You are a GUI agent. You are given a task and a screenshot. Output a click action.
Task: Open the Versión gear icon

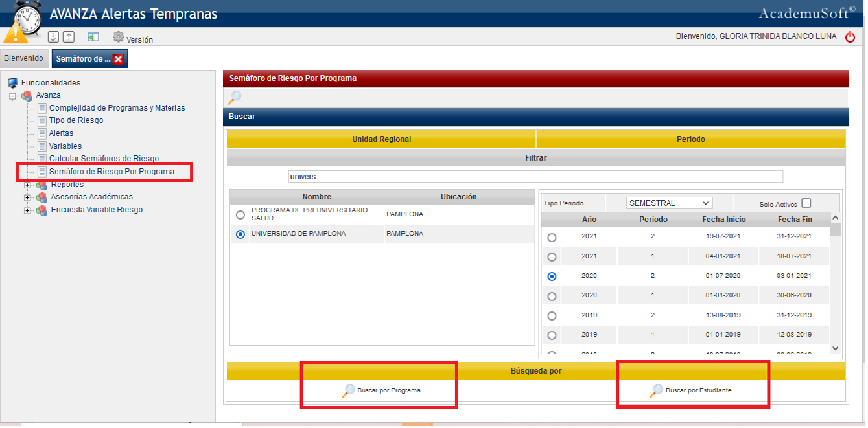tap(119, 38)
